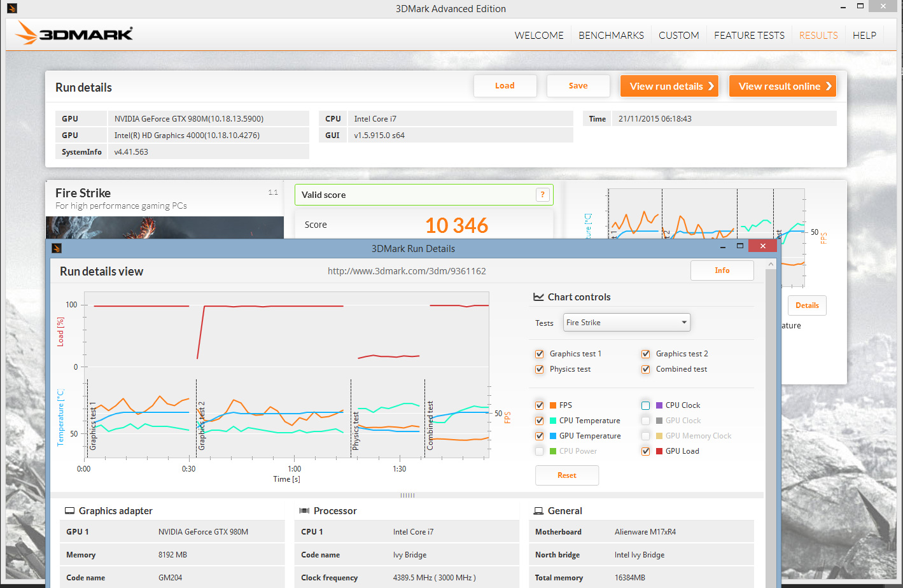Open the Valid score help question mark

pyautogui.click(x=542, y=195)
